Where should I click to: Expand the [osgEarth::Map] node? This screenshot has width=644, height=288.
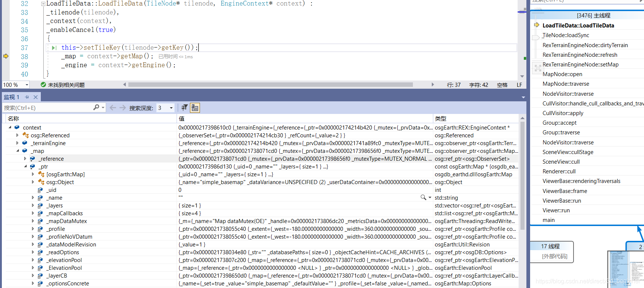[x=33, y=174]
